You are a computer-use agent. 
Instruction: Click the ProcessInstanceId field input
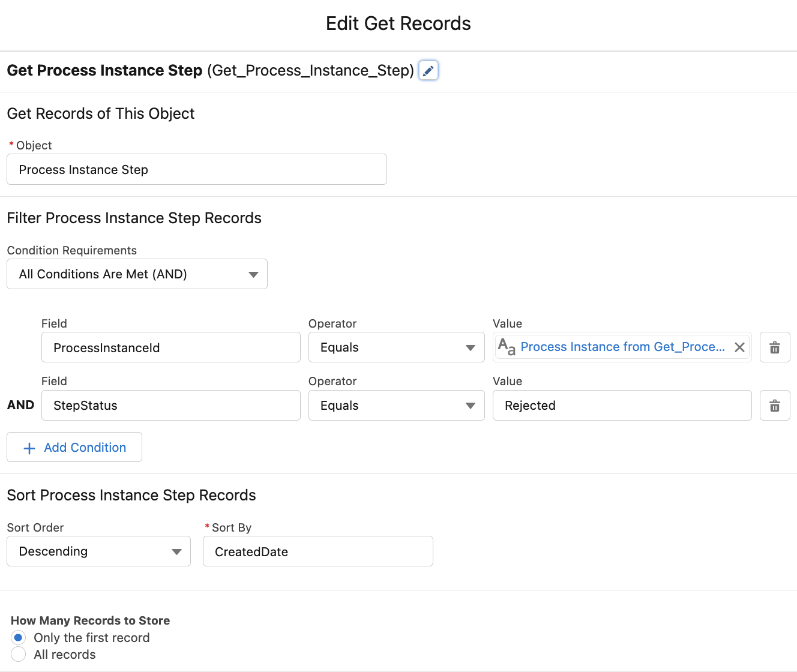pos(170,347)
